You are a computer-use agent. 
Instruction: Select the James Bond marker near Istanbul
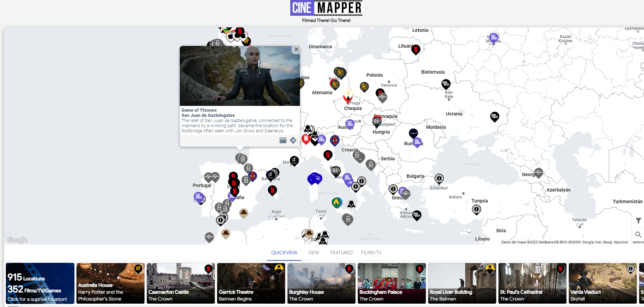point(439,179)
